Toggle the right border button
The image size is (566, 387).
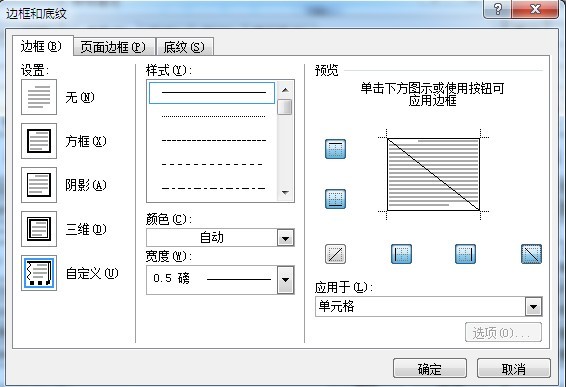pos(465,254)
